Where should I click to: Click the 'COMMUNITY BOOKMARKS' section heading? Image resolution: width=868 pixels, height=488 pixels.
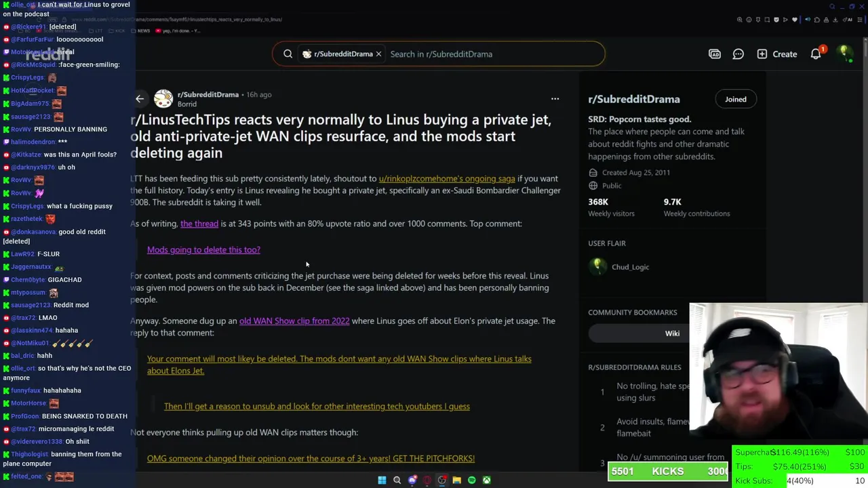pos(633,312)
